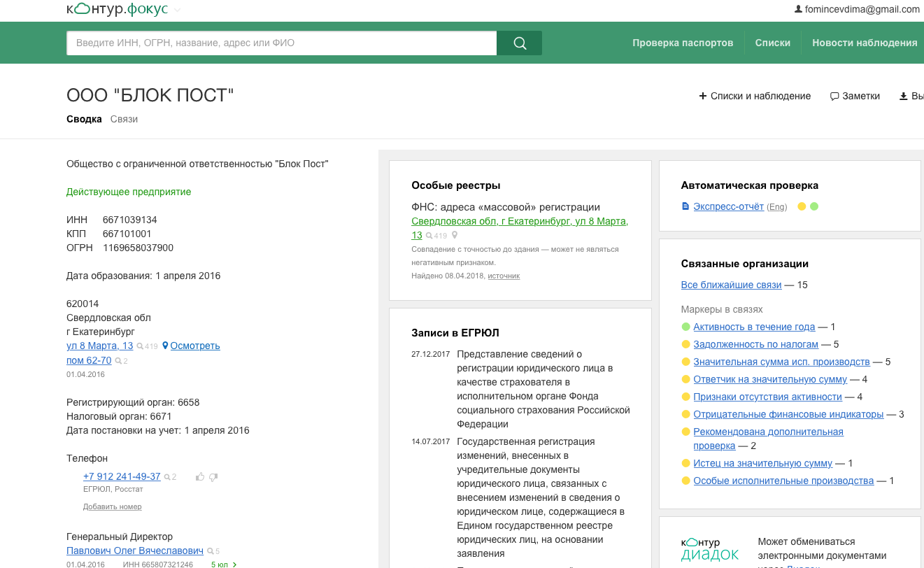This screenshot has height=568, width=924.
Task: Click the Контур.Фокус logo
Action: click(x=119, y=10)
